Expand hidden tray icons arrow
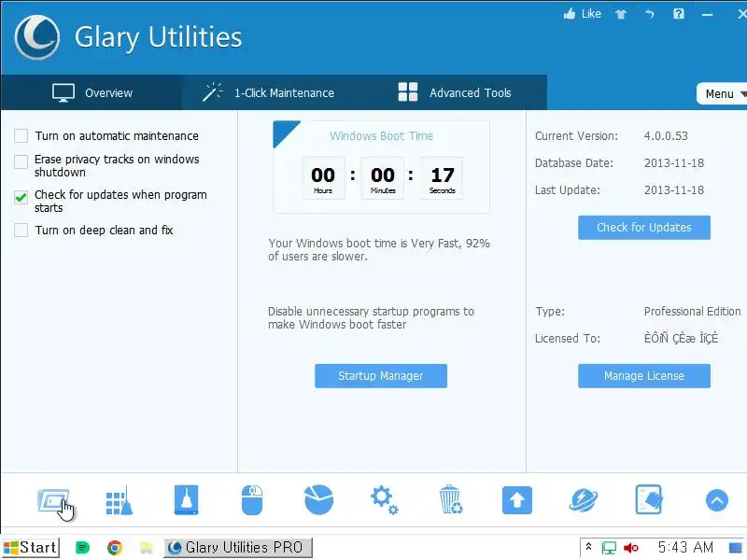 [x=589, y=547]
